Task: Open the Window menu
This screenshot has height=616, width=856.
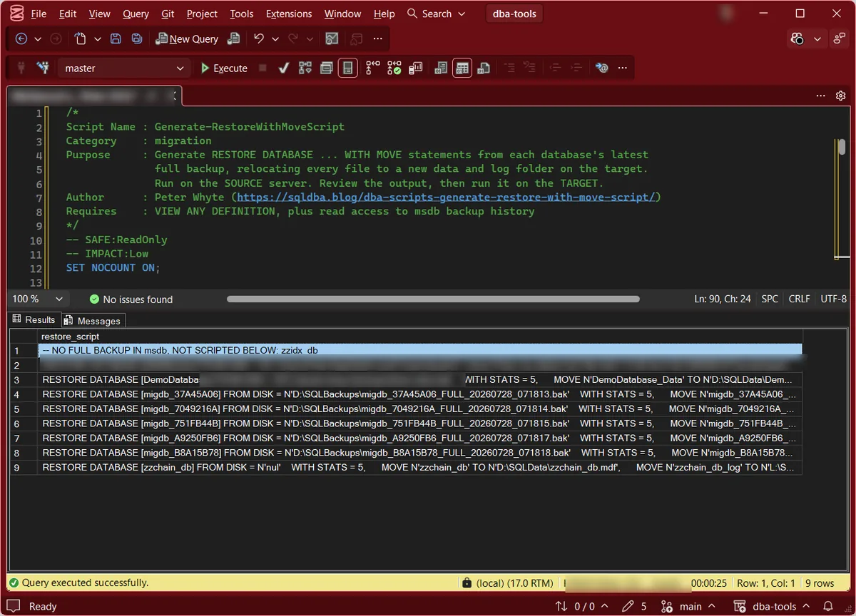Action: click(342, 14)
